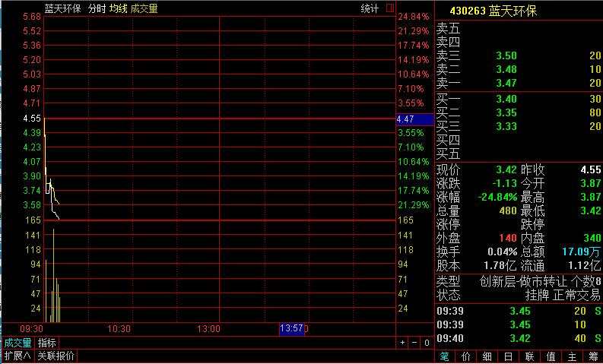Expand the 扩展 panel toggle
Image resolution: width=603 pixels, height=364 pixels.
[17, 356]
